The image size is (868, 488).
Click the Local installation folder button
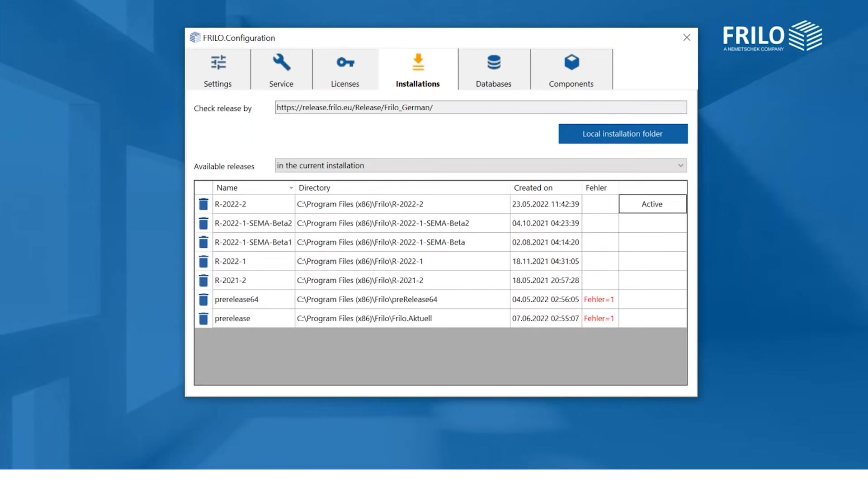[623, 134]
